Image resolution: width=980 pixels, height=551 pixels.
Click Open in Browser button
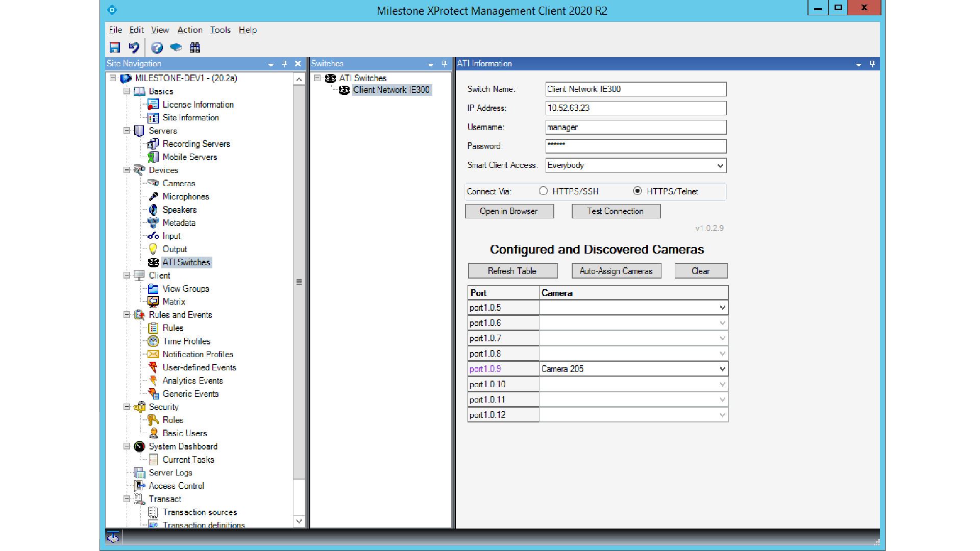pos(509,211)
